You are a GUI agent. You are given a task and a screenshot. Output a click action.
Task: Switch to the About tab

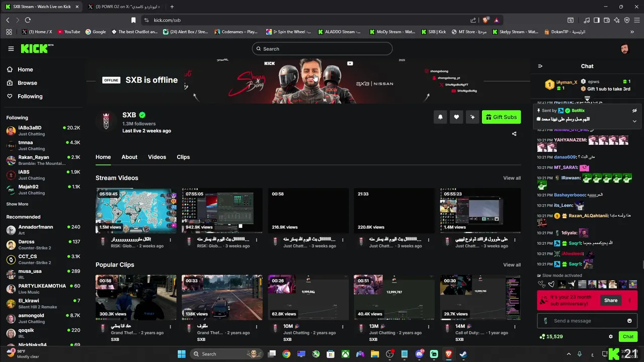(129, 157)
